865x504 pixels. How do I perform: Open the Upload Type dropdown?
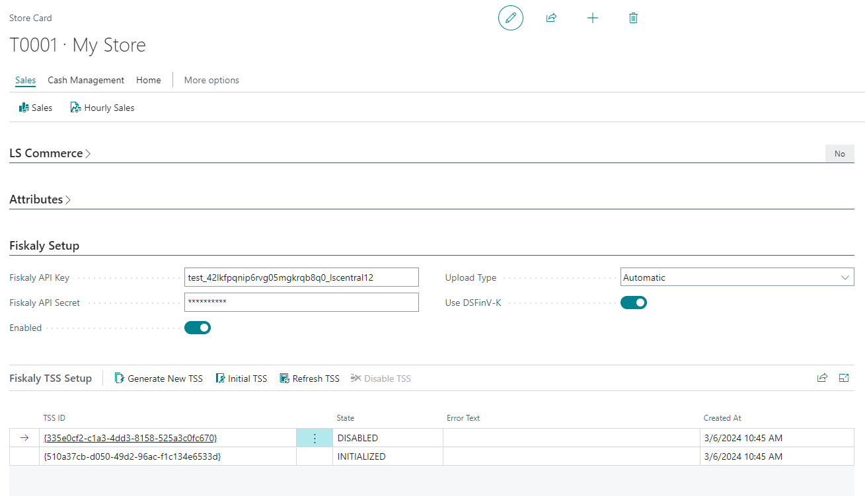(x=737, y=277)
